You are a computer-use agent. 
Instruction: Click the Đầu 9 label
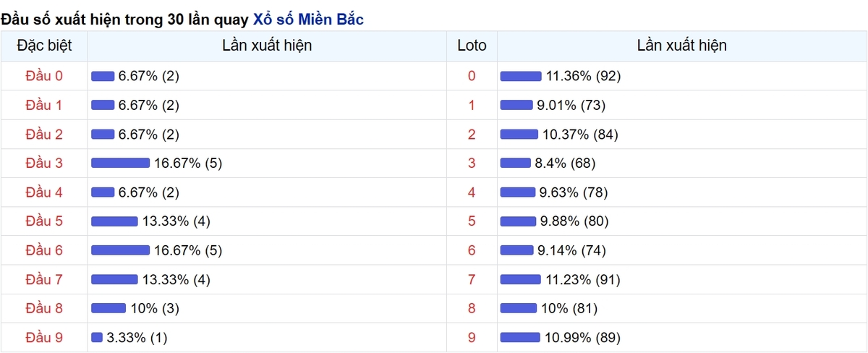[44, 337]
